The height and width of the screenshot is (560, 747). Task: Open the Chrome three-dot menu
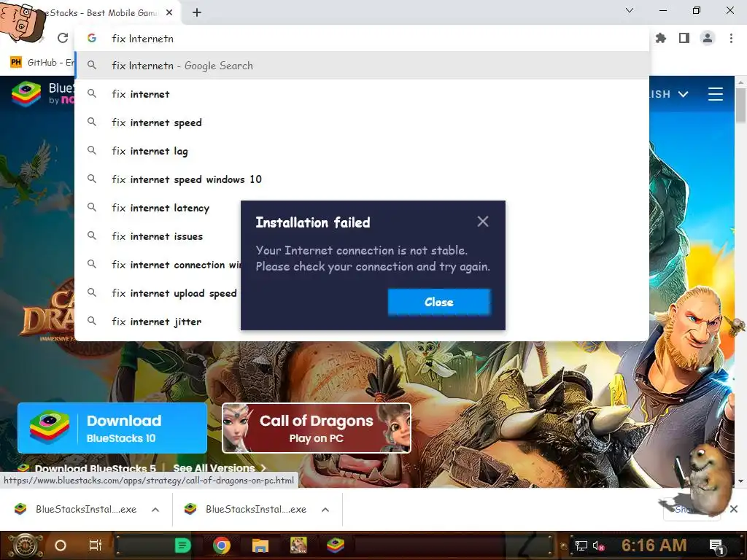click(x=731, y=38)
